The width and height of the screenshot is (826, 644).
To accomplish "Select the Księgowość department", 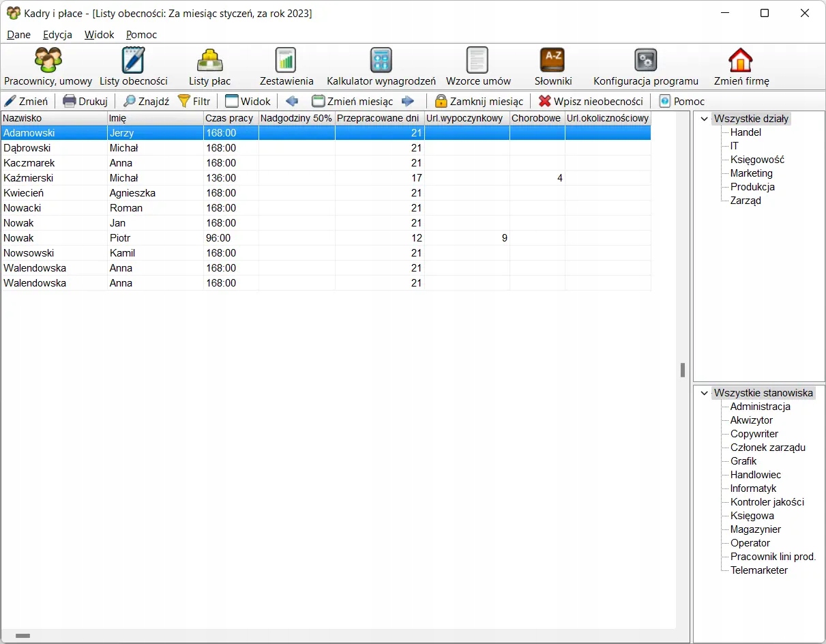I will pos(757,160).
